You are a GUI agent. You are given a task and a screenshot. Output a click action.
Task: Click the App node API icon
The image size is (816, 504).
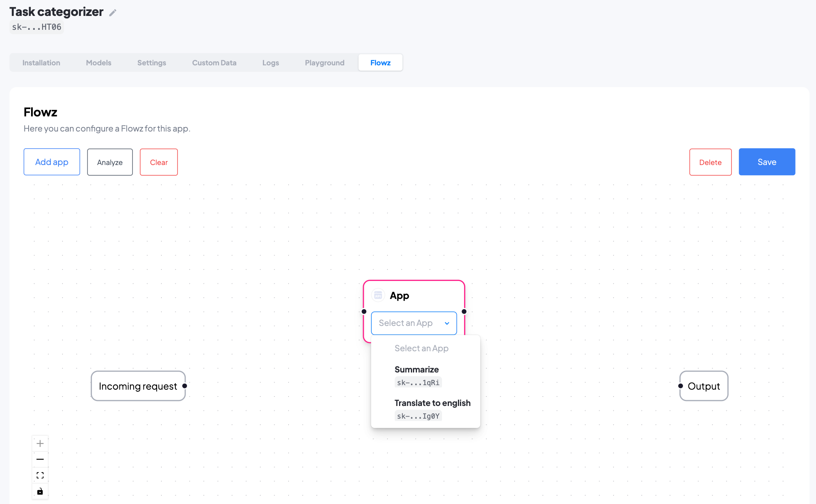pos(378,295)
